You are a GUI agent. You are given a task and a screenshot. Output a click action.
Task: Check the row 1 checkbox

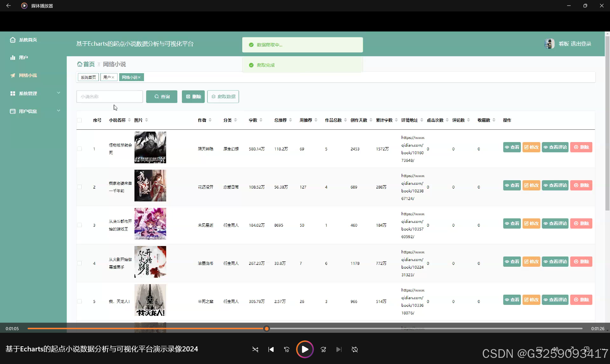pyautogui.click(x=79, y=149)
